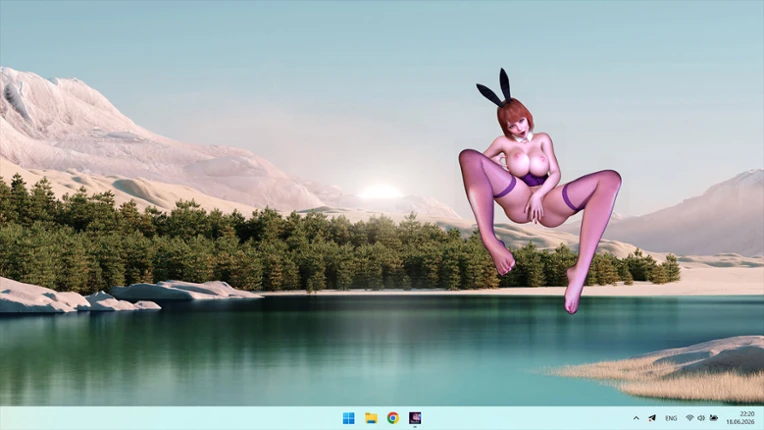Open the running dark-thumbnail app on the taskbar
This screenshot has width=764, height=430.
415,418
